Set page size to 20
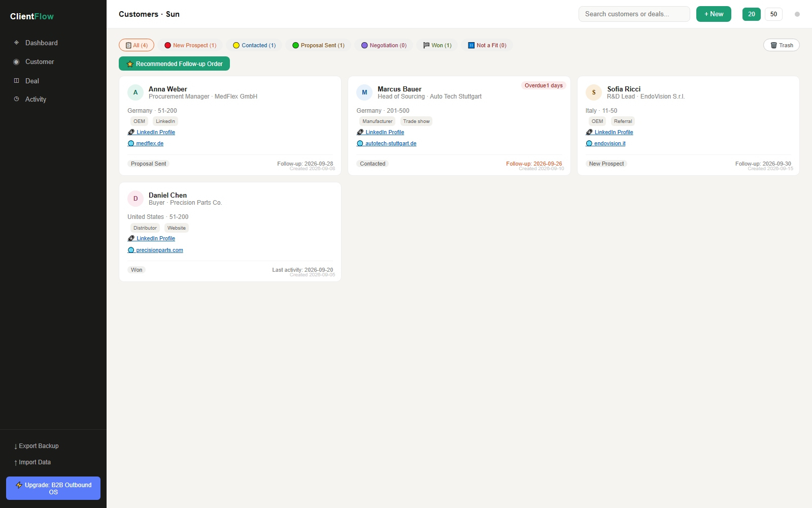Viewport: 812px width, 508px height. (x=752, y=14)
